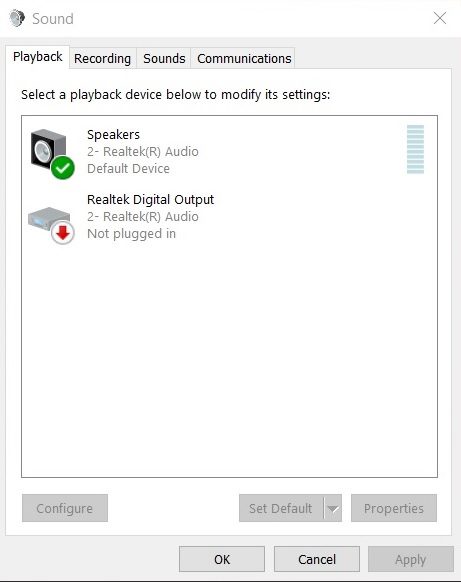This screenshot has width=461, height=582.
Task: Close the Sound dialog window
Action: click(x=440, y=18)
